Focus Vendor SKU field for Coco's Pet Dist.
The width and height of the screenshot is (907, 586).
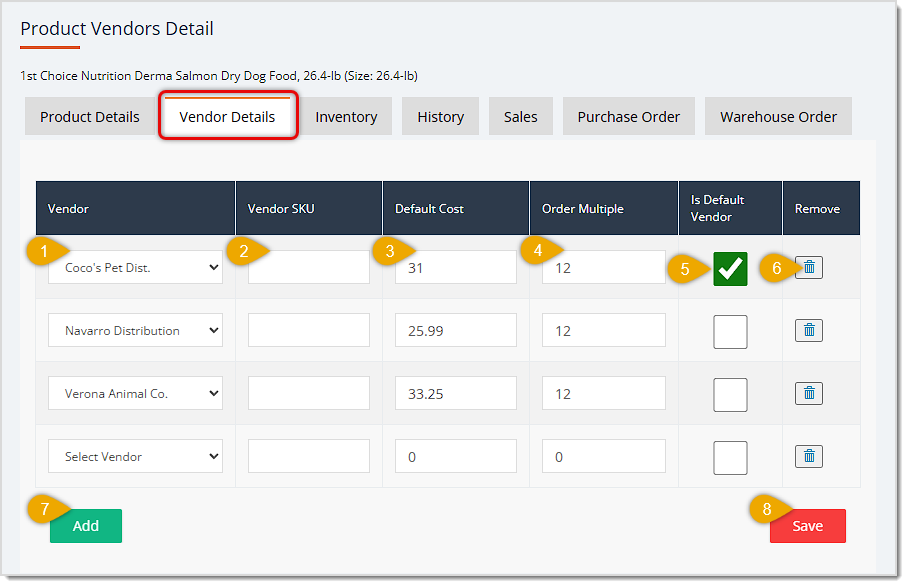click(x=309, y=267)
